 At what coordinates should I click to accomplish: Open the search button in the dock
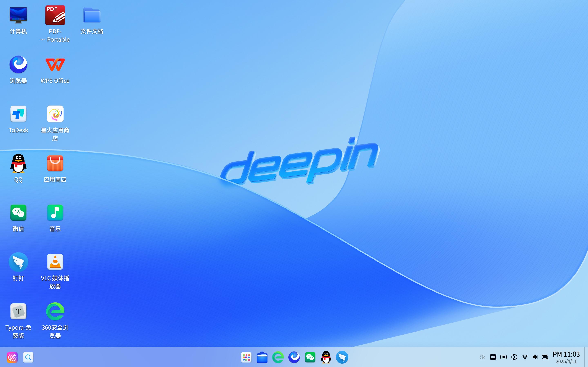point(28,357)
